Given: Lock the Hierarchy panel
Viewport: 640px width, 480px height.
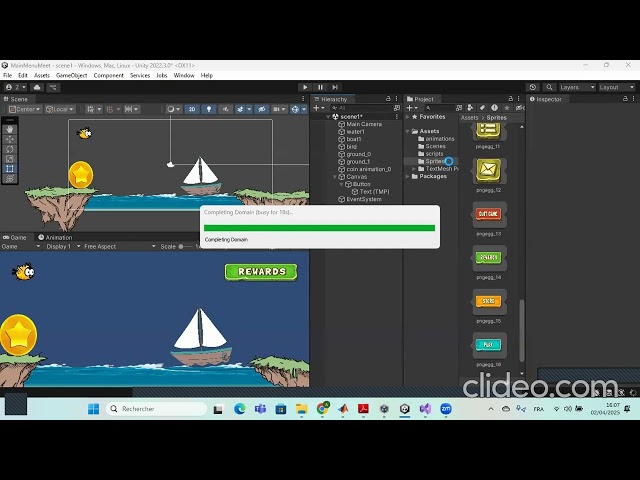Looking at the screenshot, I should (x=388, y=99).
